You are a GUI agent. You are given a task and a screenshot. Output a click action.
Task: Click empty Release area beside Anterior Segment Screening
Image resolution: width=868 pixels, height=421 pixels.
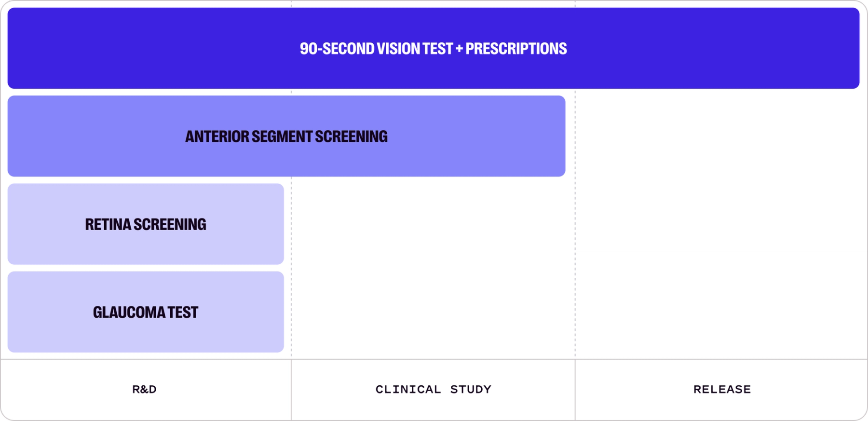point(721,136)
